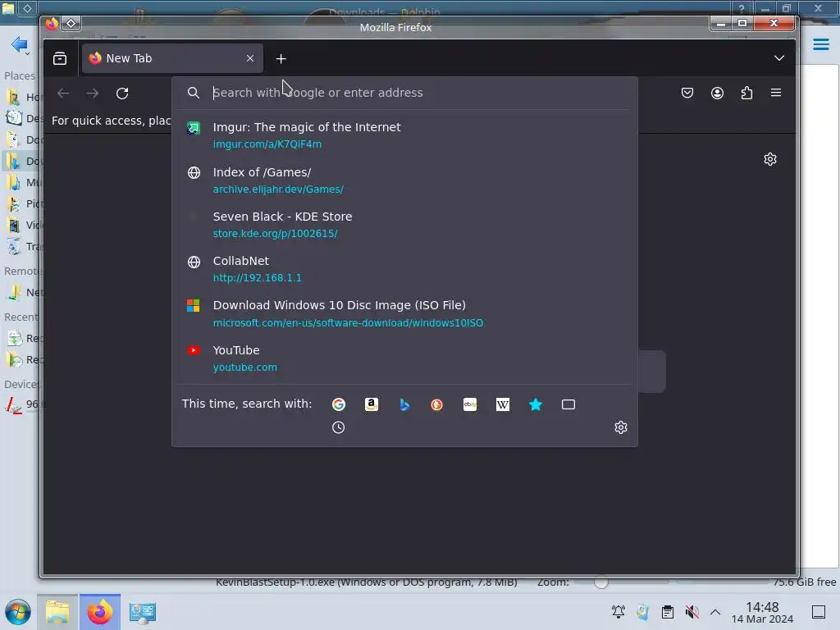Open the clipboard tray icon
The height and width of the screenshot is (630, 840).
click(x=668, y=612)
